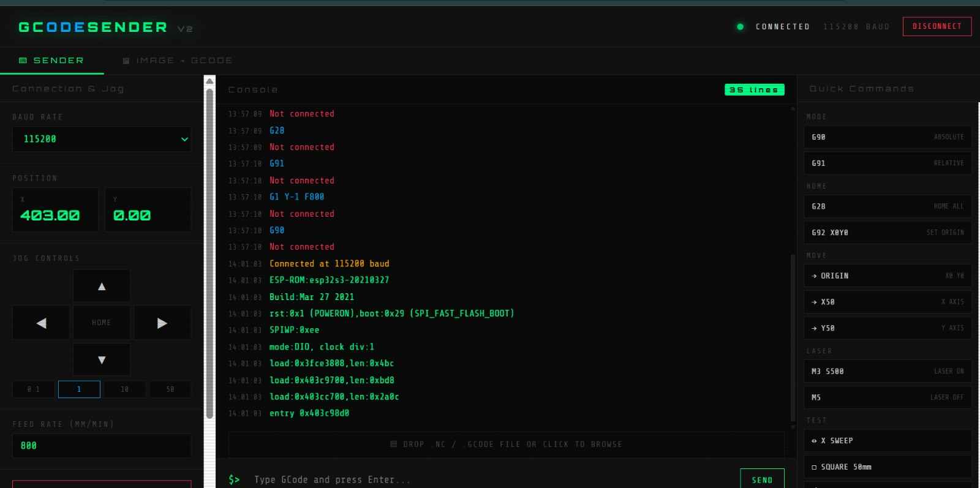
Task: Click console line 'entry 0x403c98d0'
Action: tap(309, 413)
